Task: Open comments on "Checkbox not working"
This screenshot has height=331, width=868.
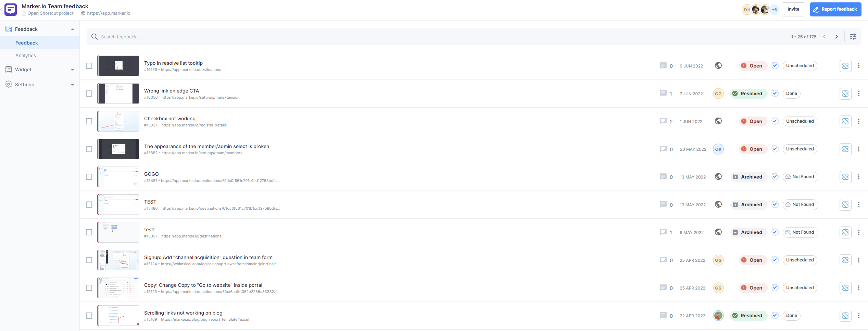Action: [663, 121]
